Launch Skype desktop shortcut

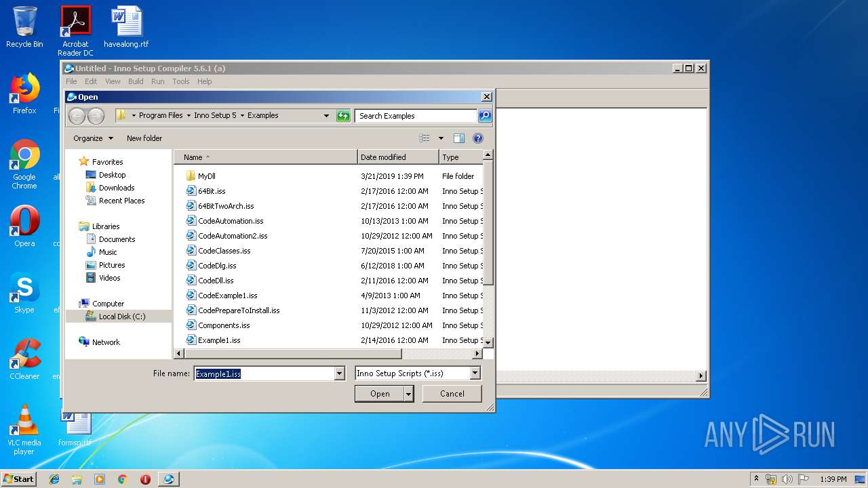point(24,292)
